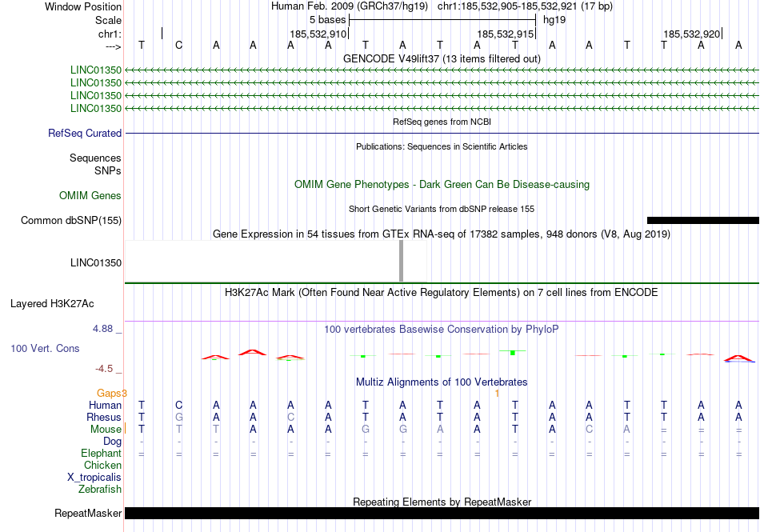The height and width of the screenshot is (532, 760).
Task: Click the OMIM Genes track label
Action: click(90, 195)
